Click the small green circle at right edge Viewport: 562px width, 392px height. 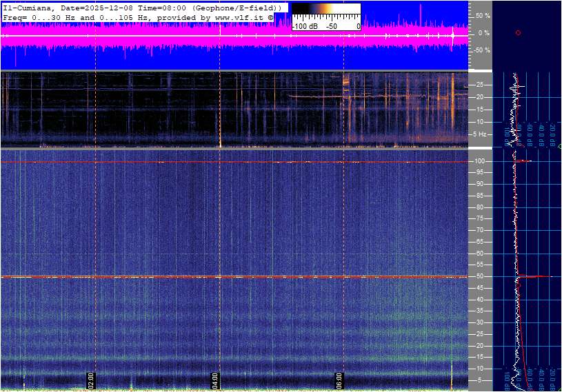560,147
